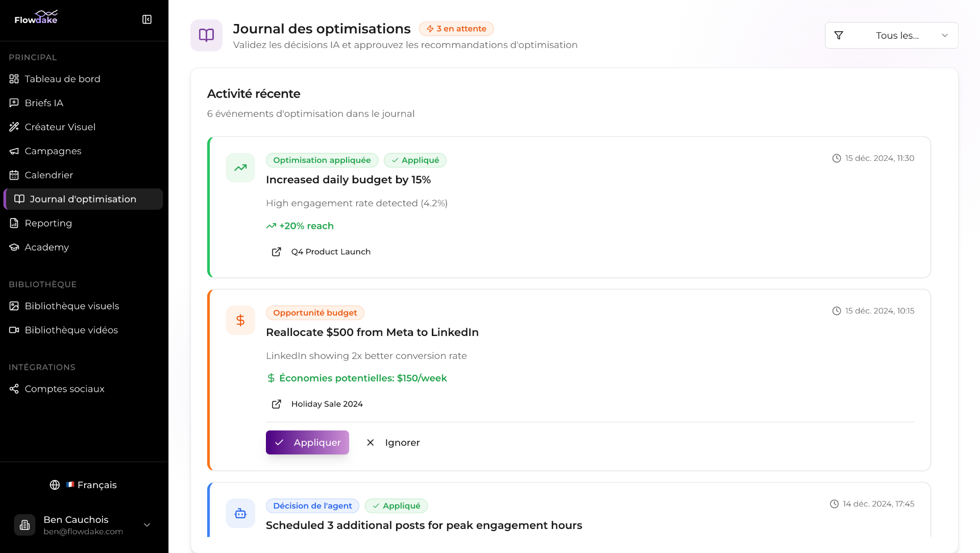This screenshot has height=553, width=980.
Task: Click the 3 en attente badge
Action: coord(456,29)
